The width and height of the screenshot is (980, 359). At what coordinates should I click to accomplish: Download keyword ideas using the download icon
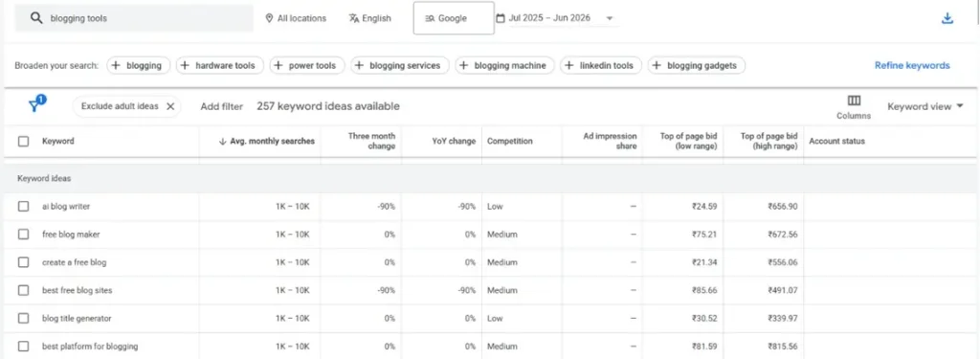point(947,18)
